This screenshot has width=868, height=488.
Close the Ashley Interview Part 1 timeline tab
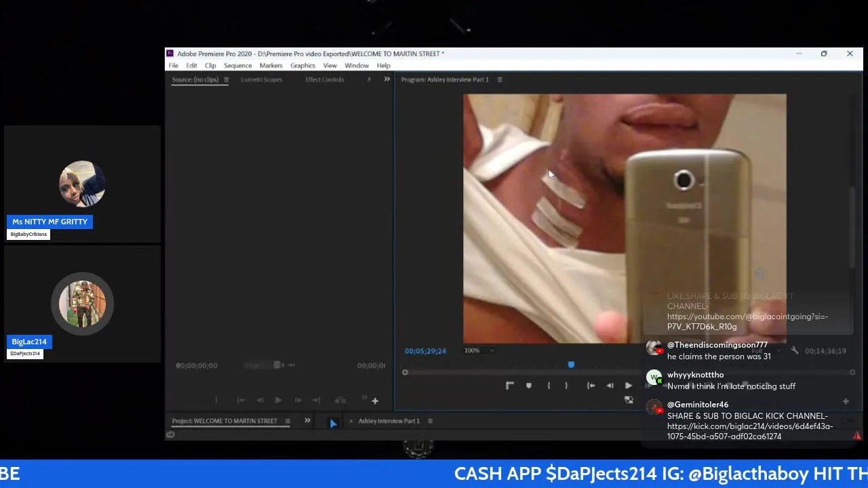pos(351,421)
